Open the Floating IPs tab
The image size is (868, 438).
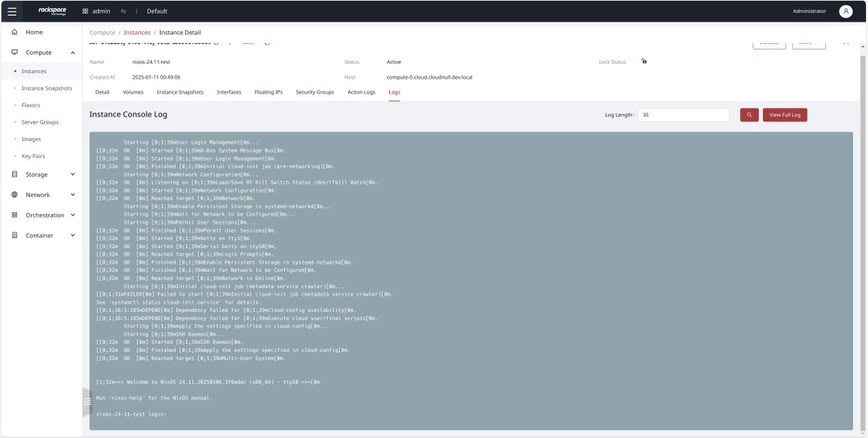tap(268, 93)
